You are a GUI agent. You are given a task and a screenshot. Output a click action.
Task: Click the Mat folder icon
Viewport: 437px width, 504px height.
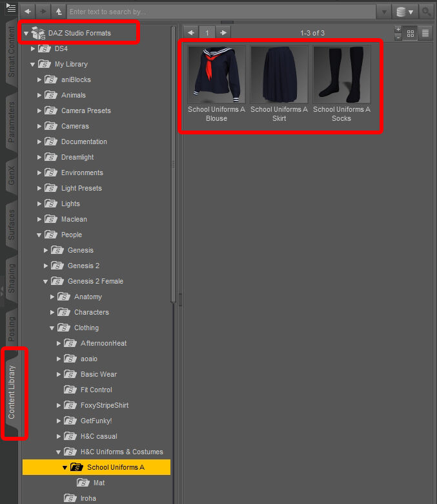click(x=83, y=483)
